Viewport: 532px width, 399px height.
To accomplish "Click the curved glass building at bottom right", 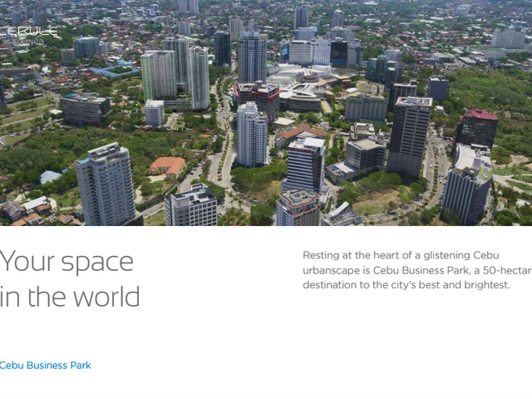I will [467, 186].
